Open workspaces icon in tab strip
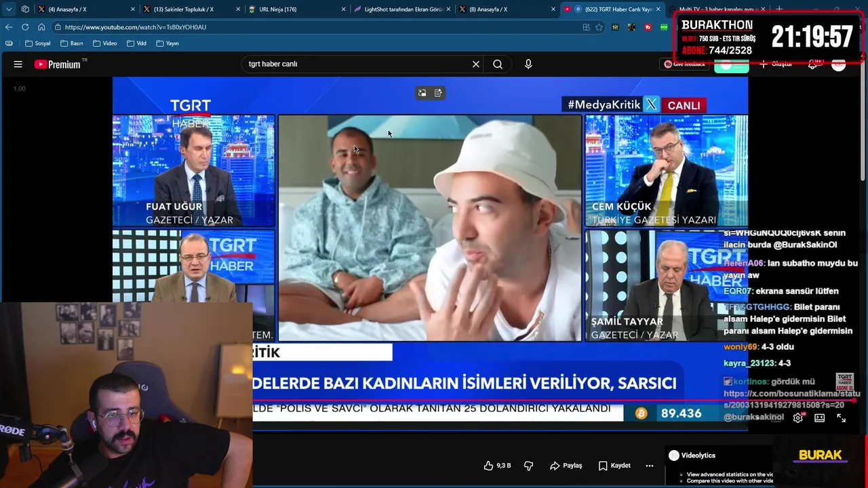This screenshot has height=488, width=868. pyautogui.click(x=25, y=9)
